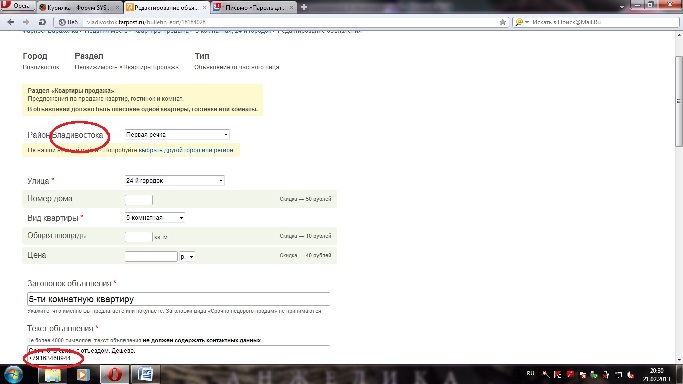The image size is (683, 384).
Task: Click the house number input field
Action: pyautogui.click(x=139, y=199)
